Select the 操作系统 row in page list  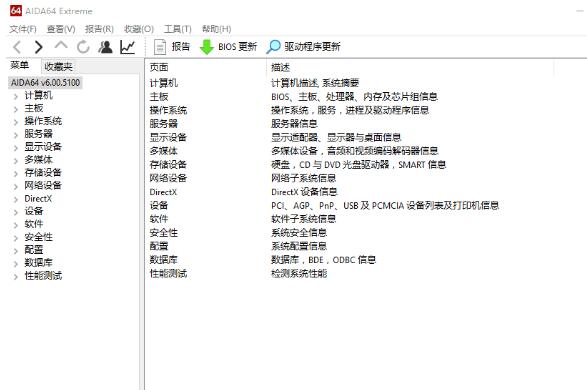[168, 110]
